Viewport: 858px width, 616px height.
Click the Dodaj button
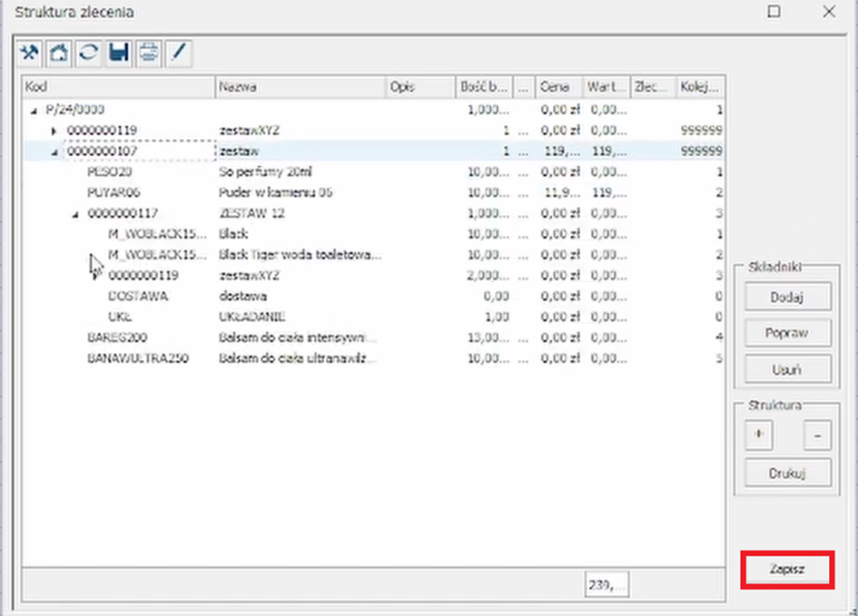(x=787, y=297)
